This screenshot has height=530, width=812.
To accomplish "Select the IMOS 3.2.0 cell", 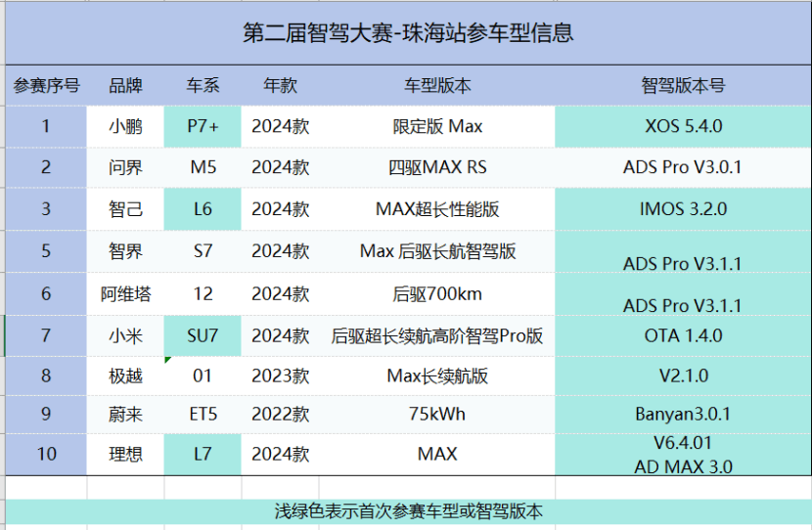I will coord(683,209).
